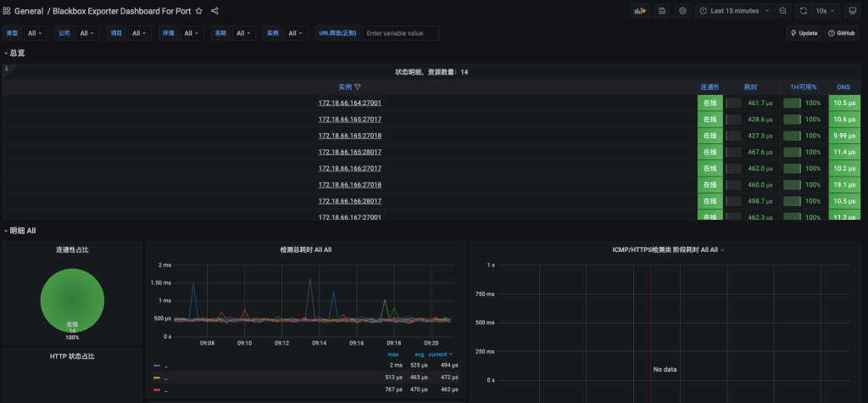Viewport: 868px width, 403px height.
Task: Click the 9.99 µs DNS cell
Action: 845,136
